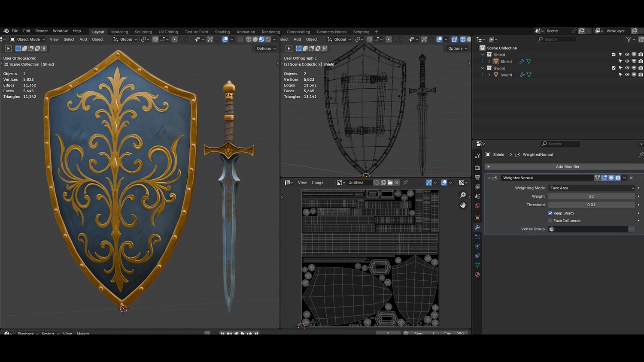Collapse the WeightedNormal modifier panel
This screenshot has width=644, height=362.
click(489, 178)
